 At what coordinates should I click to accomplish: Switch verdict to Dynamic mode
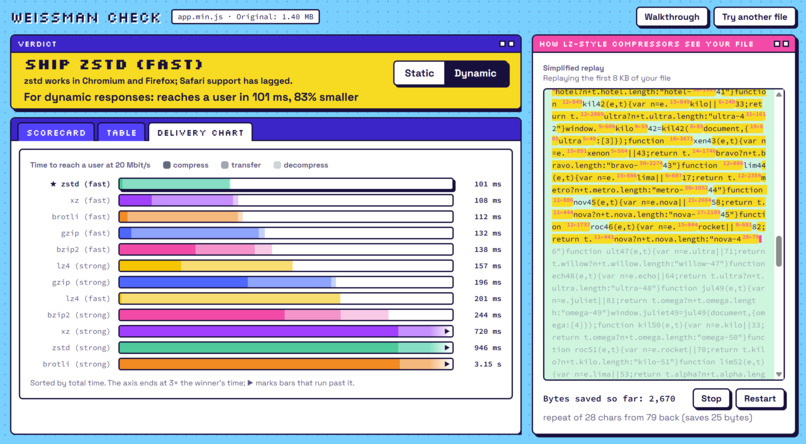pyautogui.click(x=475, y=73)
